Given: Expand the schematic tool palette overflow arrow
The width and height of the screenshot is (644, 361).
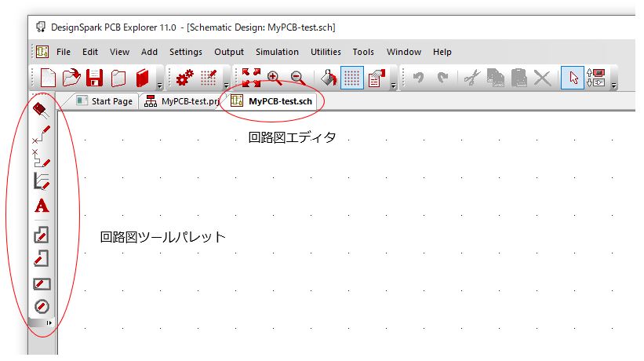Looking at the screenshot, I should pyautogui.click(x=49, y=323).
